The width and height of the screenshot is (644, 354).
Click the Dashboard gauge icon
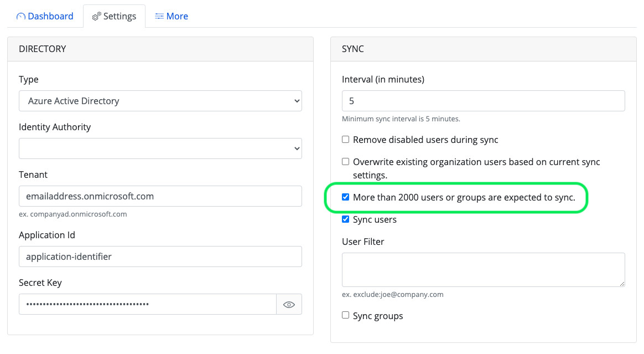21,17
